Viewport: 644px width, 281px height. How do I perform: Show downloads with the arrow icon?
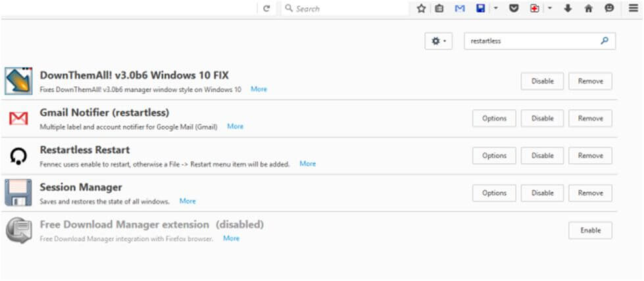pyautogui.click(x=568, y=9)
